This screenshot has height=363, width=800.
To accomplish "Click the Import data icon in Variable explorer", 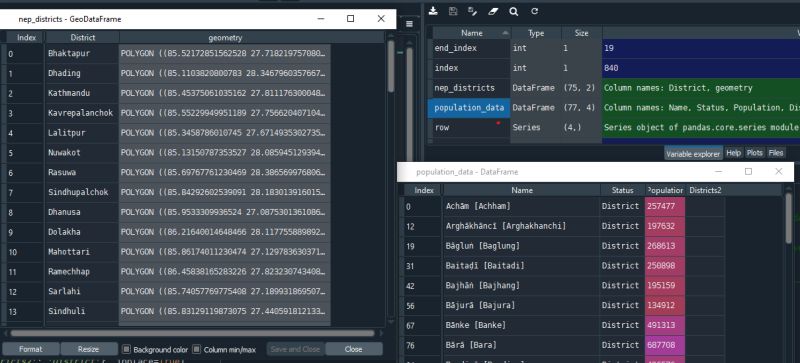I will pos(433,11).
